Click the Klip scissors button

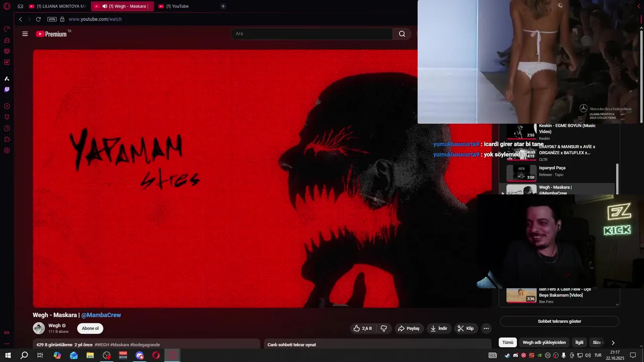coord(465,328)
